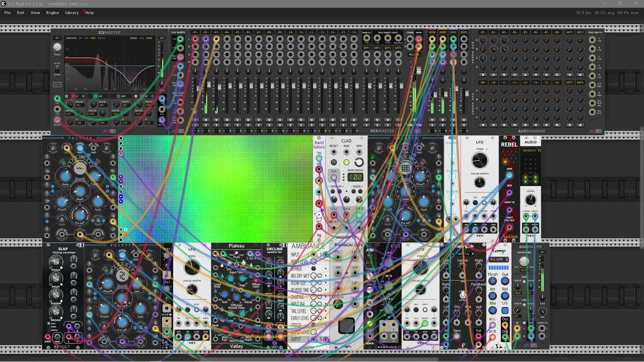
Task: Click EQMaster LF band Freq knob
Action: 70,104
